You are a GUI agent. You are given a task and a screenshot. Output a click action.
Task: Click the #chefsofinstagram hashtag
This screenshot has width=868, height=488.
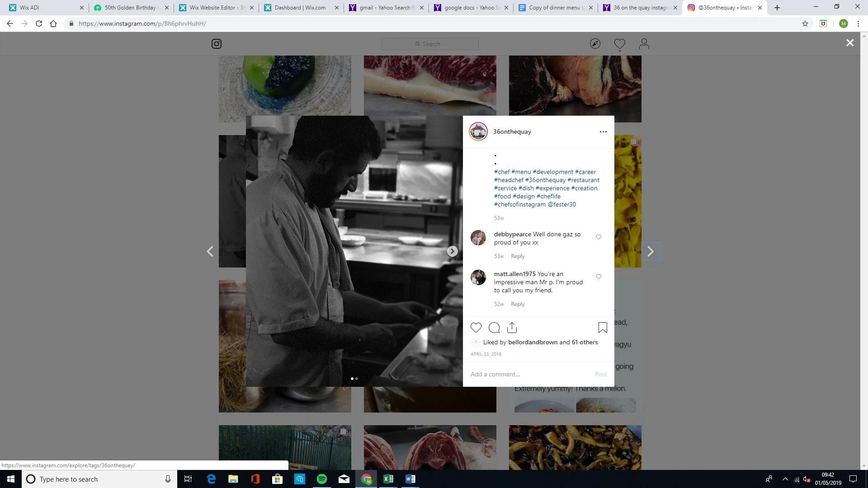coord(520,204)
